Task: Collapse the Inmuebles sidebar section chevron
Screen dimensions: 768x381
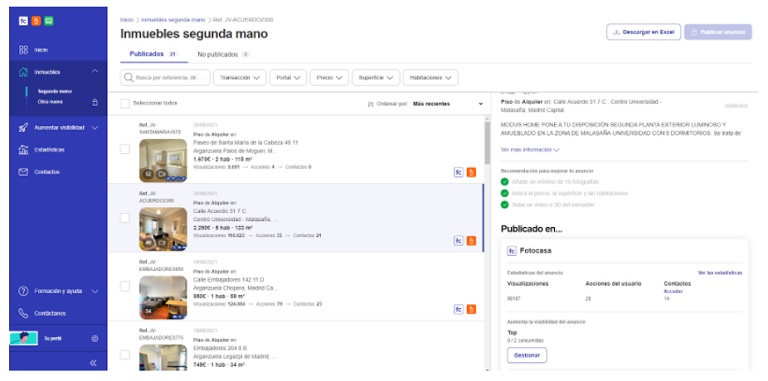Action: pos(95,71)
